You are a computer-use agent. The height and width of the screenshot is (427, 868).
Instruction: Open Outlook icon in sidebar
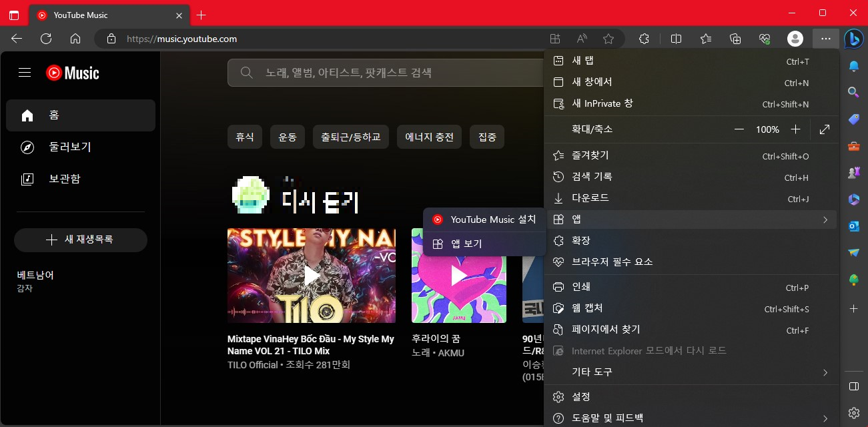853,226
